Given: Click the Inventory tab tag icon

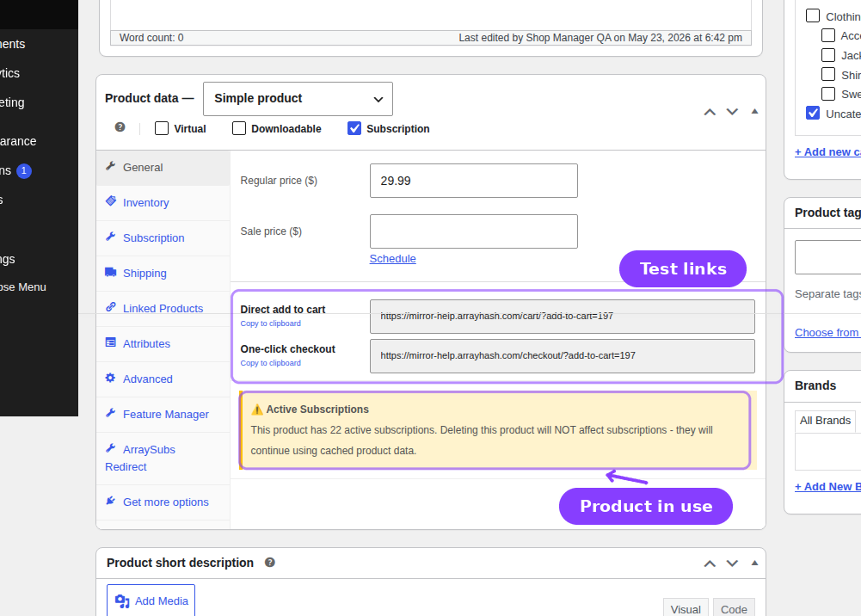Looking at the screenshot, I should 110,201.
